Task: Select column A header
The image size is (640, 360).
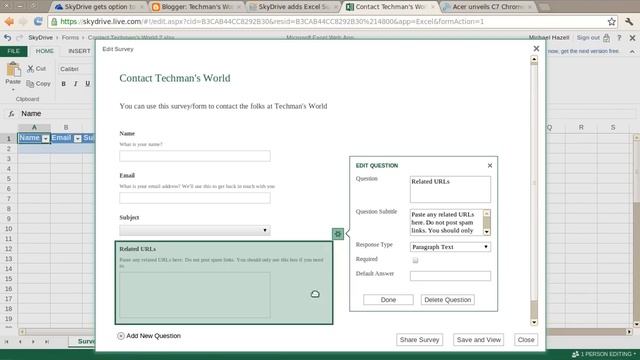Action: 34,127
